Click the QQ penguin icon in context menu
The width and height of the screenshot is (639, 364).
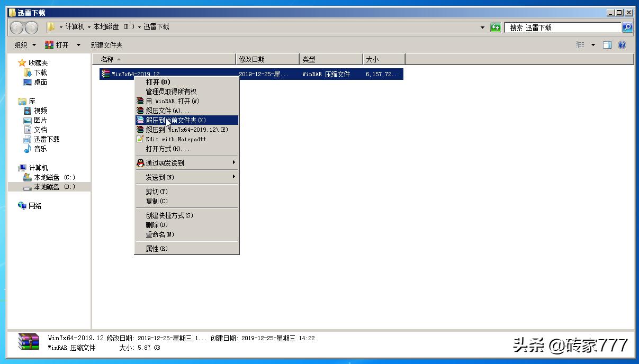pyautogui.click(x=140, y=163)
